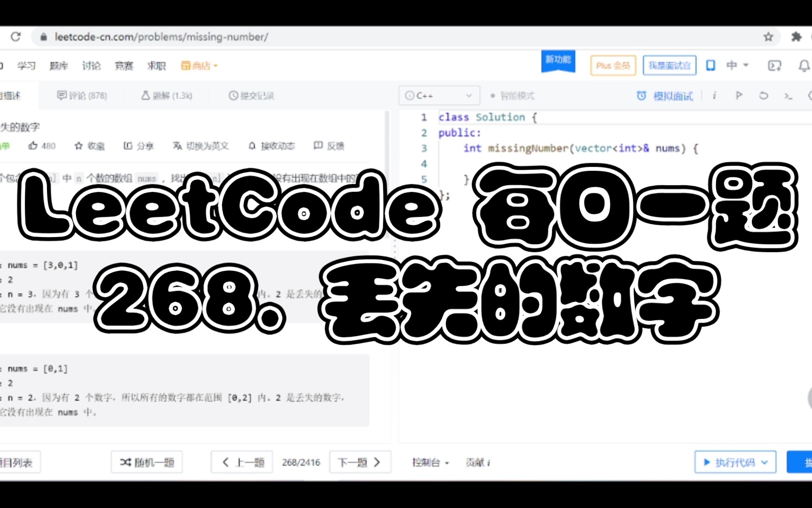This screenshot has width=812, height=508.
Task: Expand the 中 language dropdown
Action: click(x=737, y=65)
